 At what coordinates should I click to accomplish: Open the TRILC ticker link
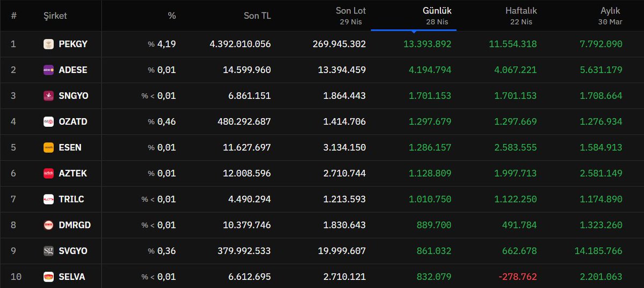pos(71,199)
